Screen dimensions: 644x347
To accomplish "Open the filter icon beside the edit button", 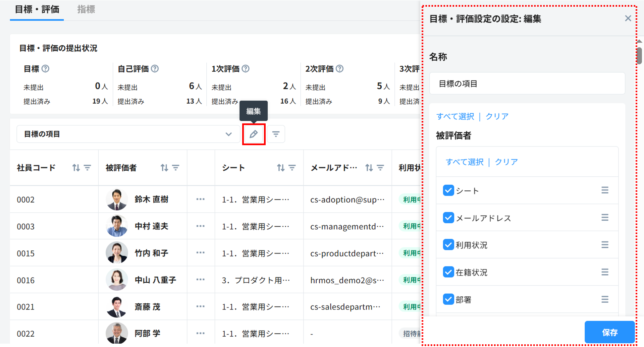I will coord(276,134).
